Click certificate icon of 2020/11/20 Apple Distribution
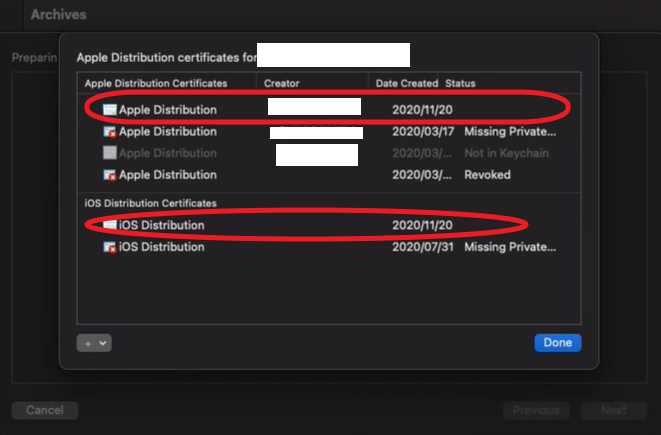Screen dimensions: 661x435 coord(110,110)
